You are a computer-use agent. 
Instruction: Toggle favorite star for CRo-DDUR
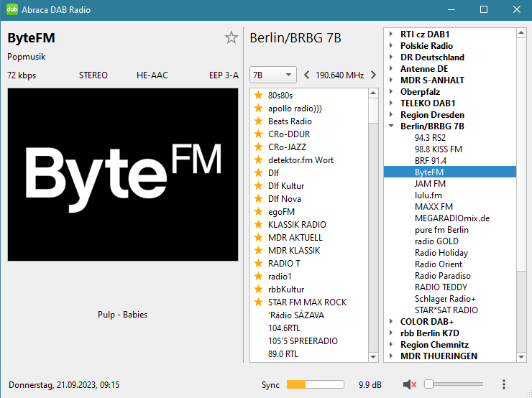click(x=259, y=134)
